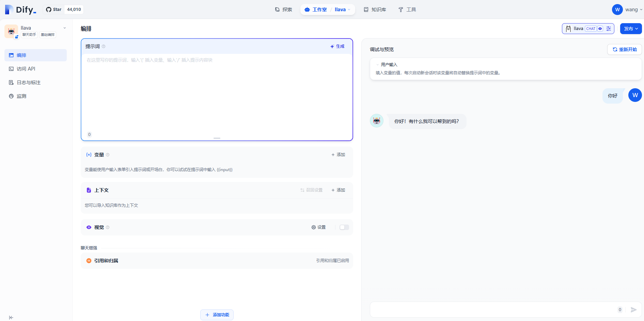Click the 变量 braces icon
This screenshot has width=644, height=321.
pos(89,155)
